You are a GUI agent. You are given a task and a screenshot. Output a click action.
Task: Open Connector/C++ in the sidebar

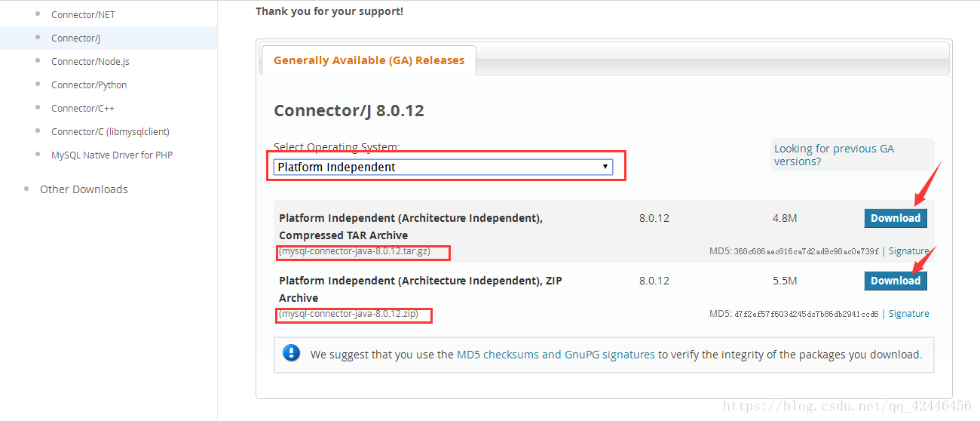(83, 108)
